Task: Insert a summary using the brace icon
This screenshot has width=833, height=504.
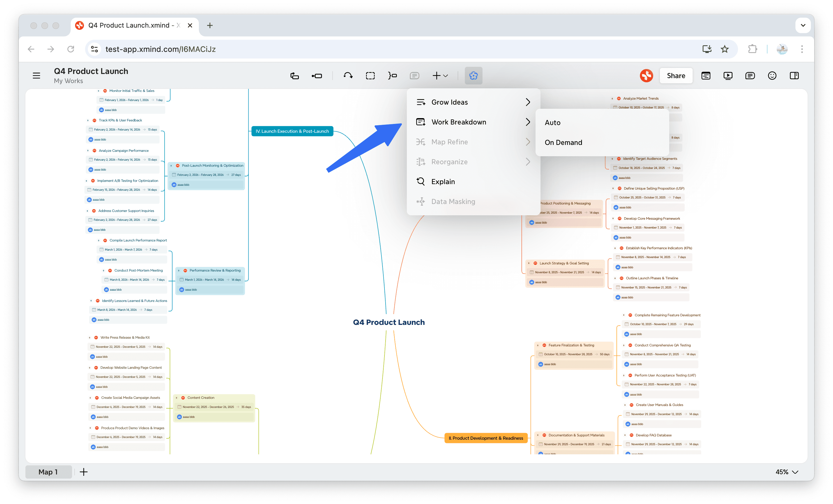Action: [392, 75]
